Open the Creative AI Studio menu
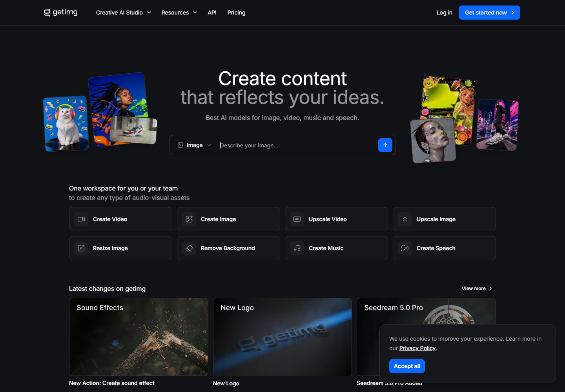The image size is (565, 392). pyautogui.click(x=124, y=13)
